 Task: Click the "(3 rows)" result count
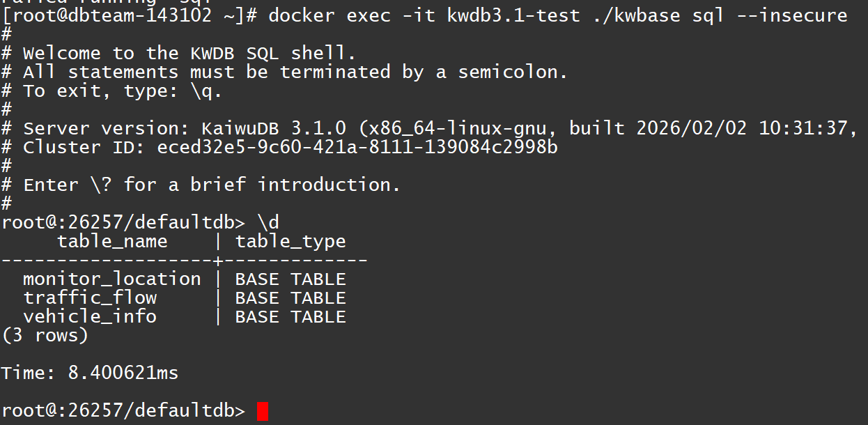[x=45, y=336]
